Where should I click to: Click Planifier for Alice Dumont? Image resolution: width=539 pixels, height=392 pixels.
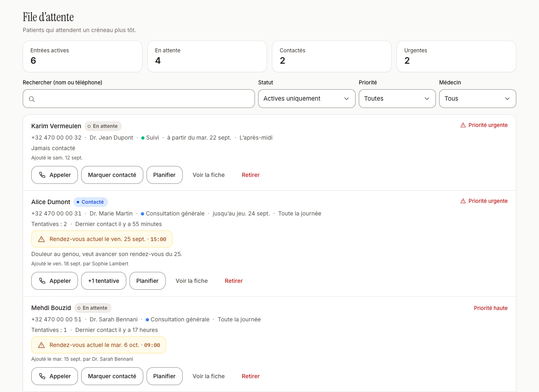pyautogui.click(x=147, y=281)
